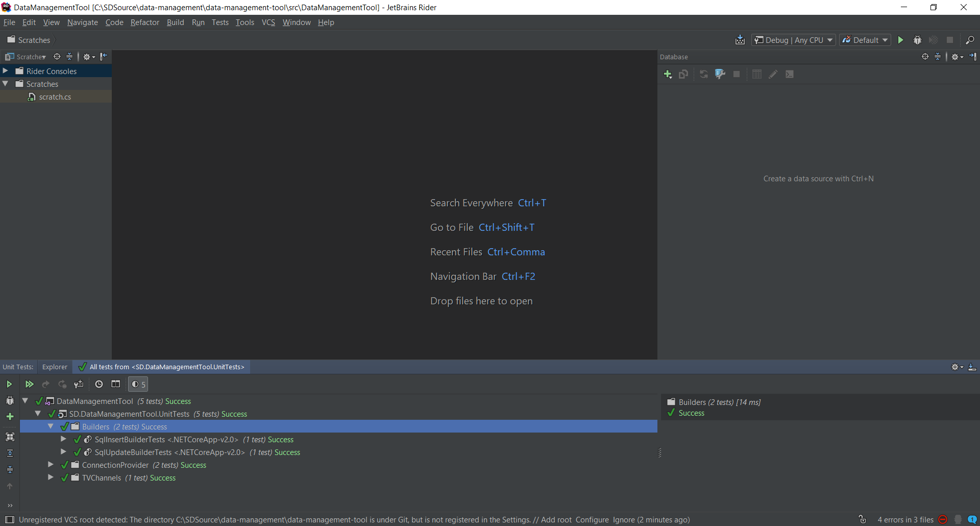Click the locate target icon in Database panel header
Image resolution: width=980 pixels, height=526 pixels.
[x=925, y=57]
